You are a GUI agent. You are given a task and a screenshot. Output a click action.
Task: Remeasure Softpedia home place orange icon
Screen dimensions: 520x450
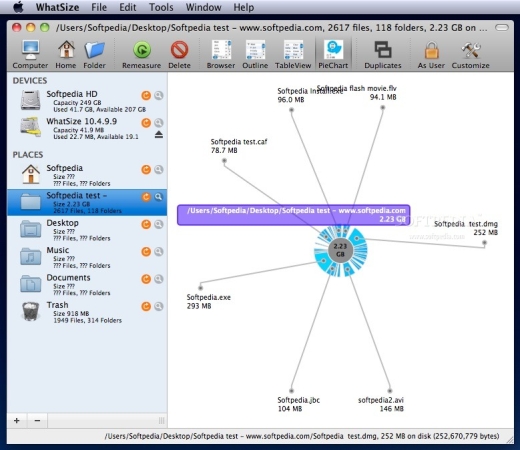click(x=146, y=169)
